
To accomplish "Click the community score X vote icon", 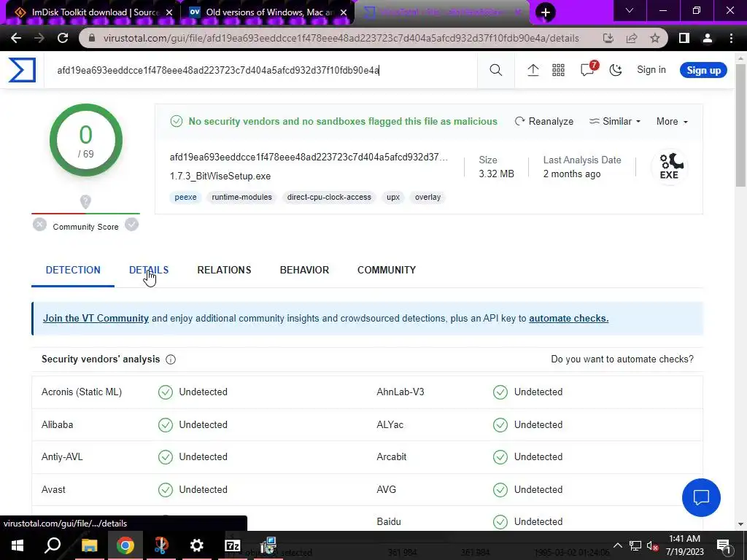I will point(39,225).
